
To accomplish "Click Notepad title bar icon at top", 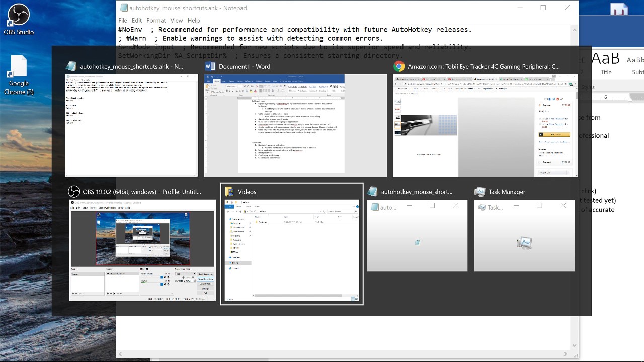I will coord(123,8).
